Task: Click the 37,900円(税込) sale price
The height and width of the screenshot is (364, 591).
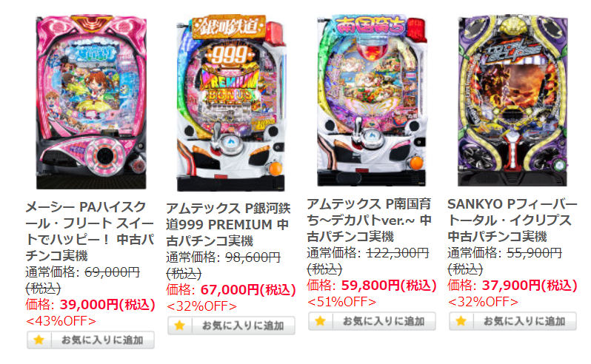Action: 530,286
